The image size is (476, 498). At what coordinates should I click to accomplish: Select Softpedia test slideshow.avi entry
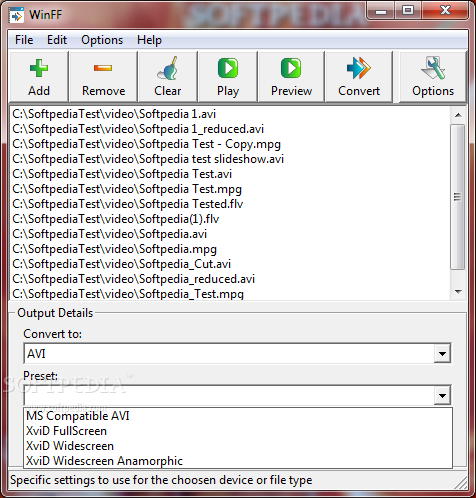point(230,159)
